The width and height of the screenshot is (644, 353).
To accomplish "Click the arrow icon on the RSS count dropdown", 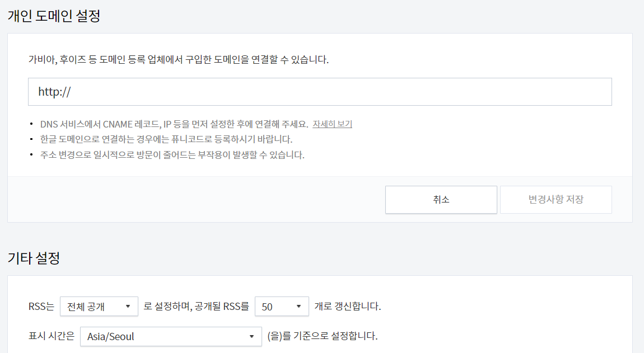I will tap(300, 306).
